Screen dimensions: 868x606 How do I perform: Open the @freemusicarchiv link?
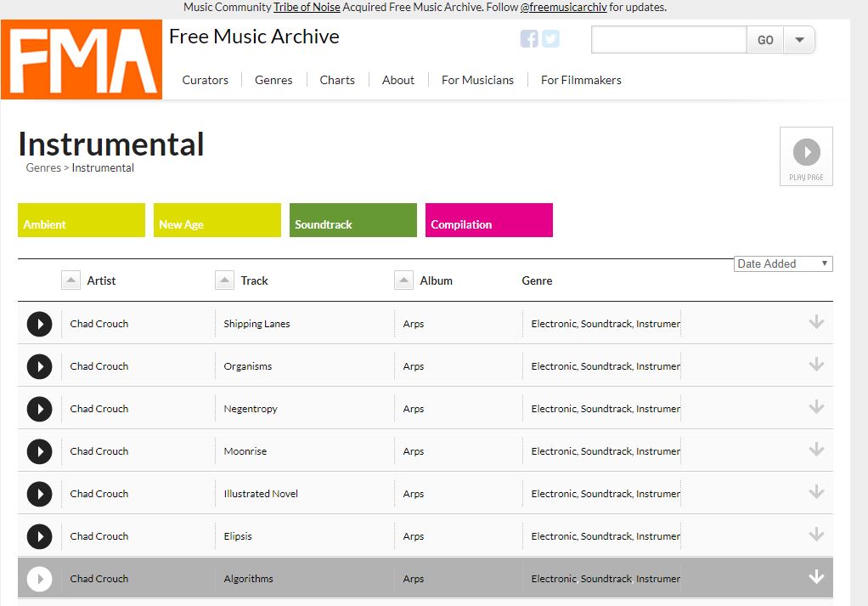point(564,7)
